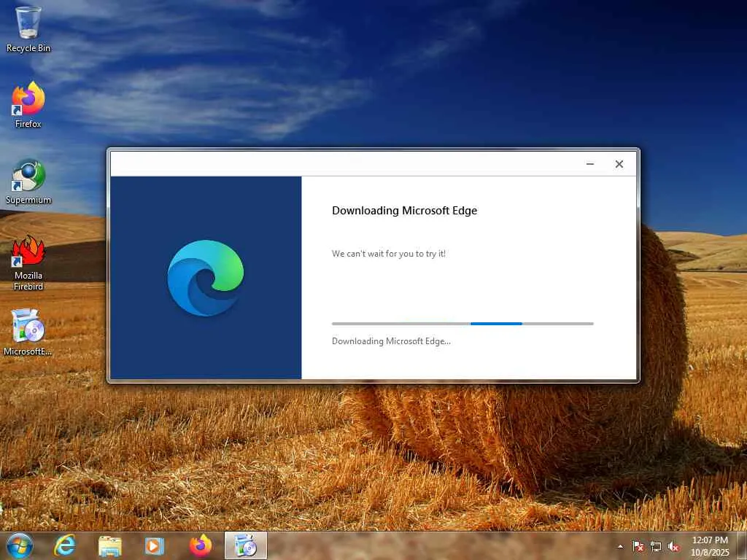Launch Internet Explorer from the taskbar
747x560 pixels.
[x=65, y=545]
